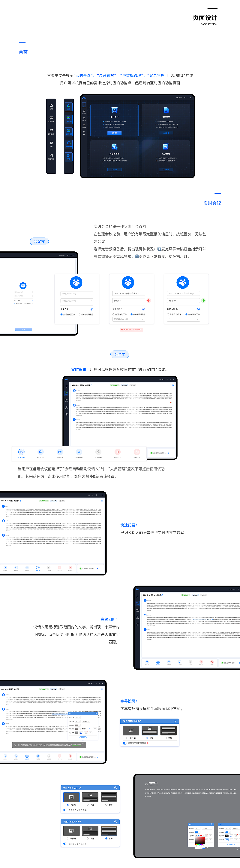Open the participant count dropdown showing 3
The image size is (240, 868).
(183, 319)
